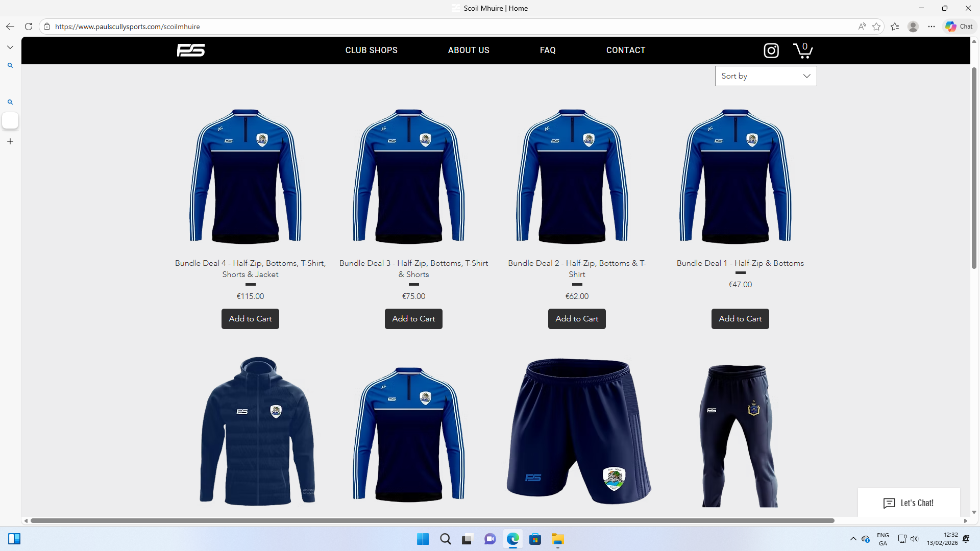Add Bundle Deal 4 to cart
Screen dimensions: 980x551
(250, 319)
